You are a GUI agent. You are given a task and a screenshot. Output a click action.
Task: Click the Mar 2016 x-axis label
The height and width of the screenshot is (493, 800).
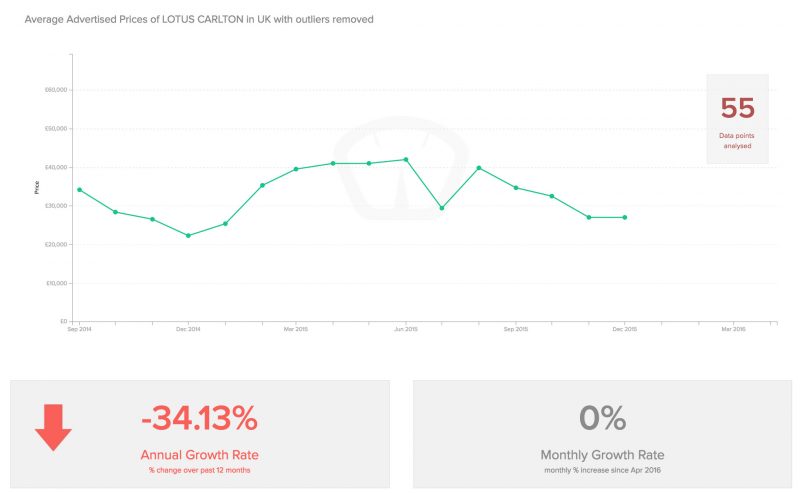[x=733, y=329]
